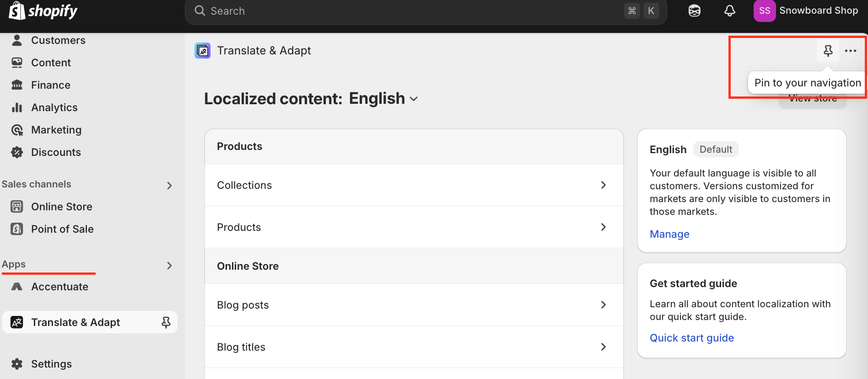Click the Default language badge

pos(716,149)
